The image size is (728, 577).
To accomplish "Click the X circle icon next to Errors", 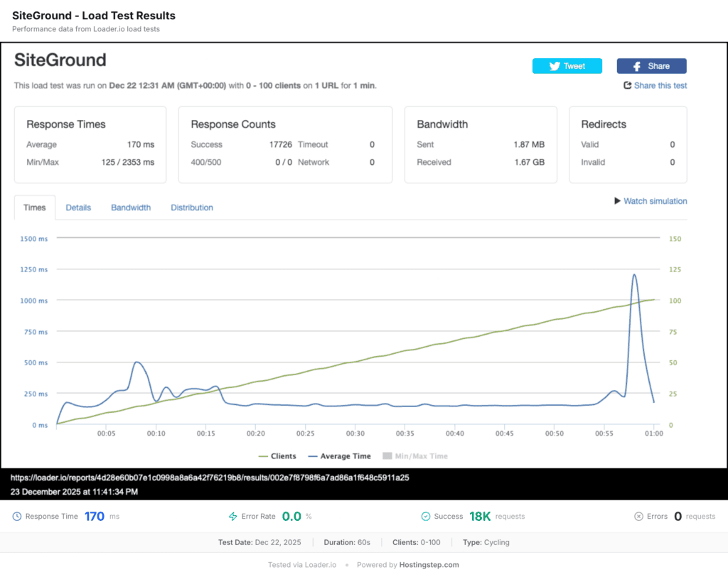I will click(x=638, y=517).
